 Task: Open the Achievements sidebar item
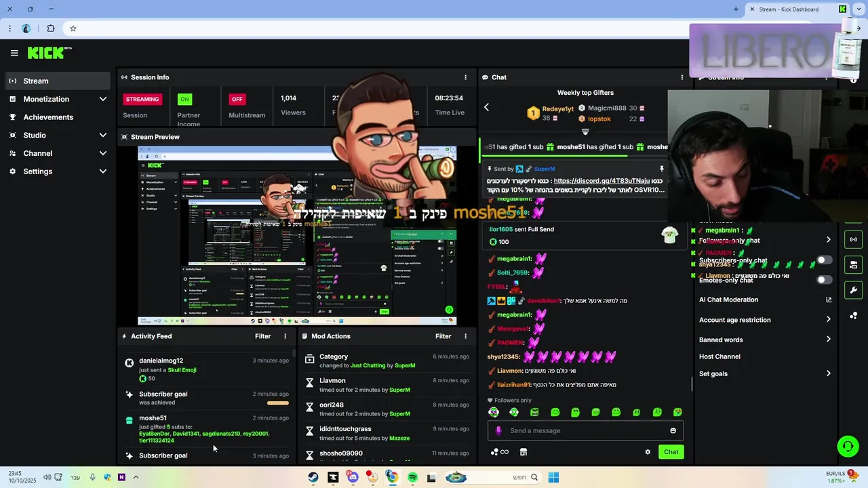(x=57, y=117)
